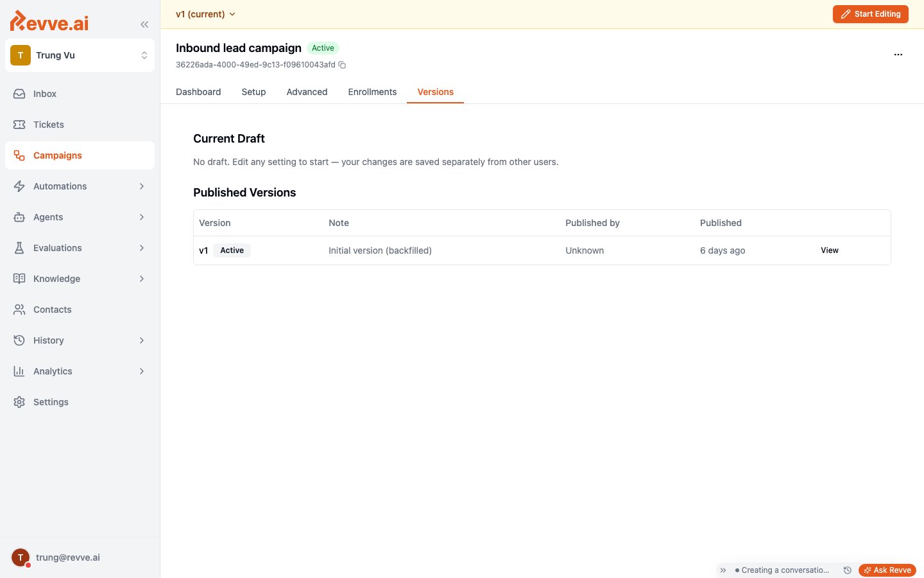The width and height of the screenshot is (924, 578).
Task: Click the Contacts people icon
Action: 19,310
